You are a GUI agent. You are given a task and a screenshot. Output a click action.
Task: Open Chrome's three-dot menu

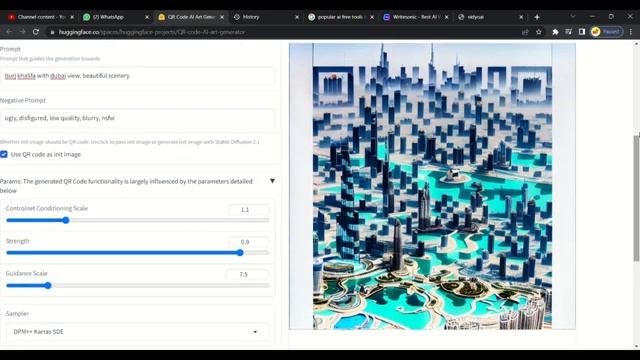[631, 32]
